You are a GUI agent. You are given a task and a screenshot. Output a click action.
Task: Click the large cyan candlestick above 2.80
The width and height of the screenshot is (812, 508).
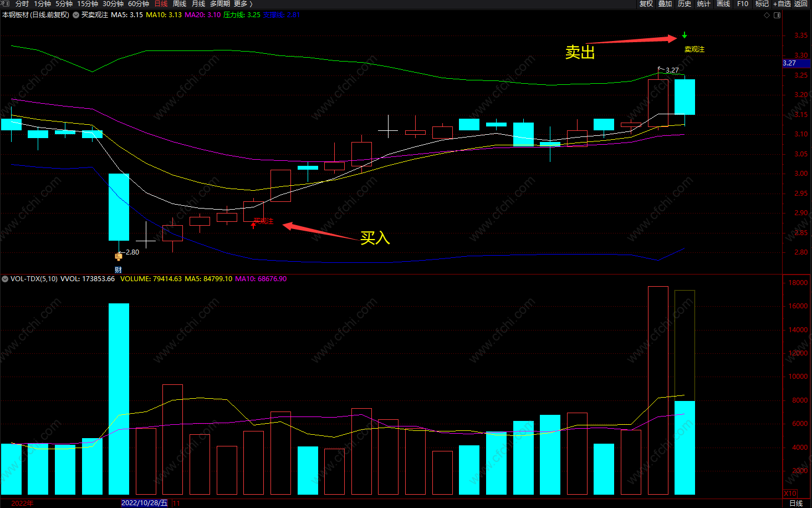click(x=119, y=207)
